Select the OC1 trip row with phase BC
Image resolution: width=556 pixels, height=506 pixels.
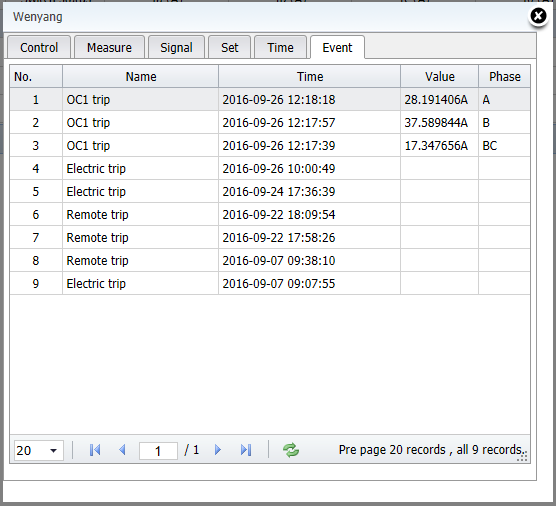[x=270, y=145]
